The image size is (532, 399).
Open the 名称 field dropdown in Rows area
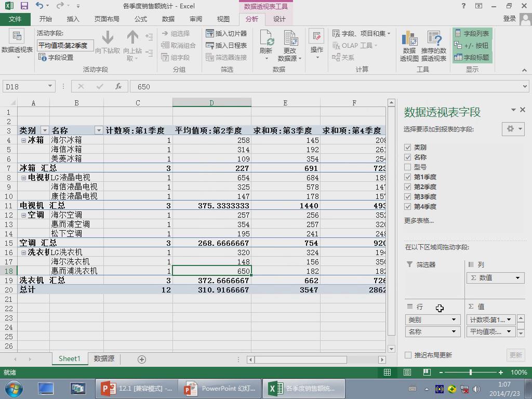454,331
